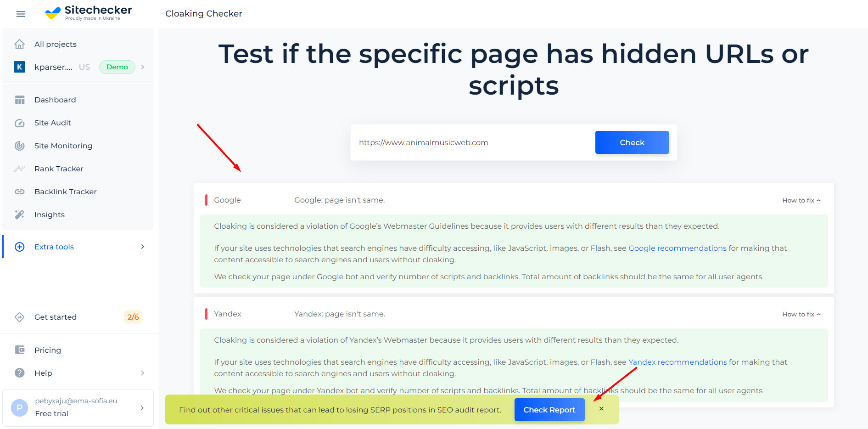Click the Backlink Tracker link icon

[x=19, y=192]
